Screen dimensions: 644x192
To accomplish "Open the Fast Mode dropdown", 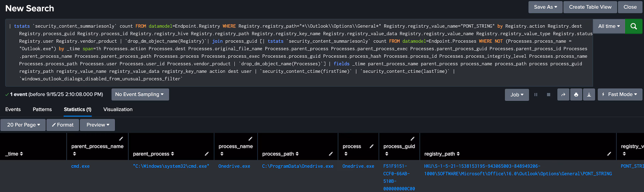I will [620, 94].
